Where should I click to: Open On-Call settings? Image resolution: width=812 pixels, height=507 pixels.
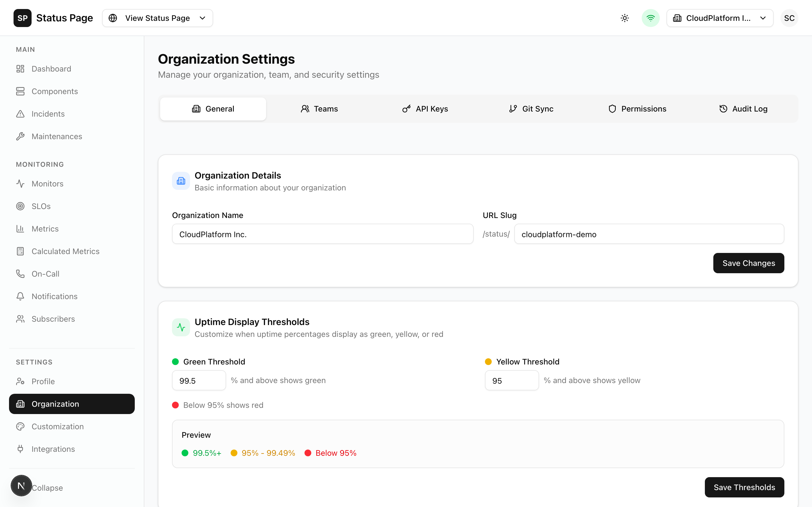pos(45,273)
